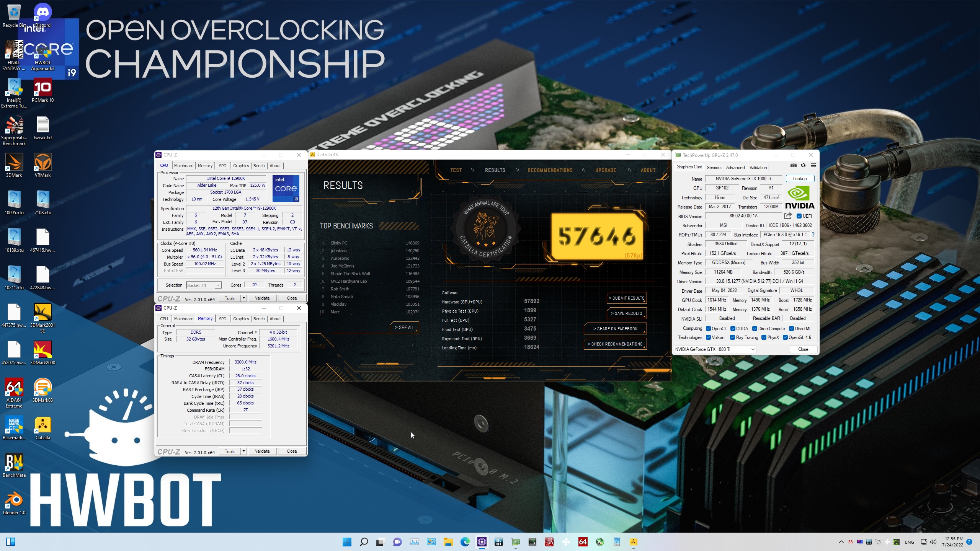Open the AIDA64 Extreme desktop shortcut
980x551 pixels.
pyautogui.click(x=14, y=393)
